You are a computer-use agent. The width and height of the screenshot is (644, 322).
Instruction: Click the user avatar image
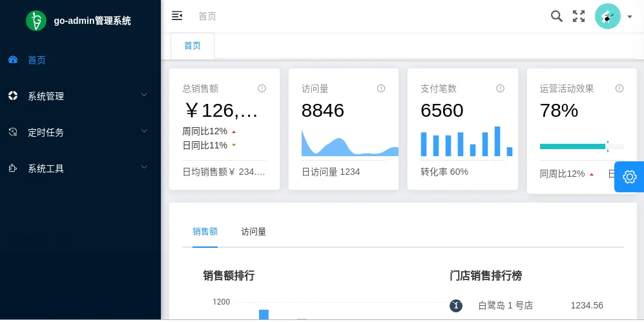pyautogui.click(x=607, y=16)
